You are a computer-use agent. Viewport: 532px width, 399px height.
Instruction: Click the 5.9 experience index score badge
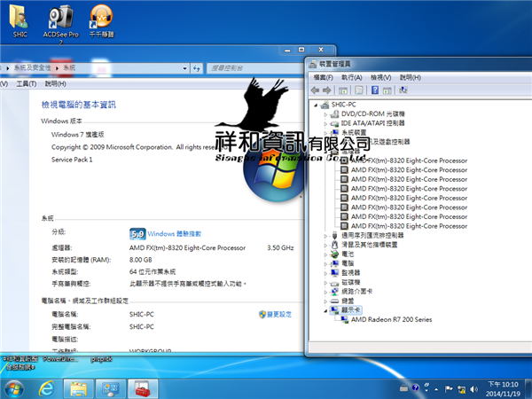pyautogui.click(x=137, y=234)
